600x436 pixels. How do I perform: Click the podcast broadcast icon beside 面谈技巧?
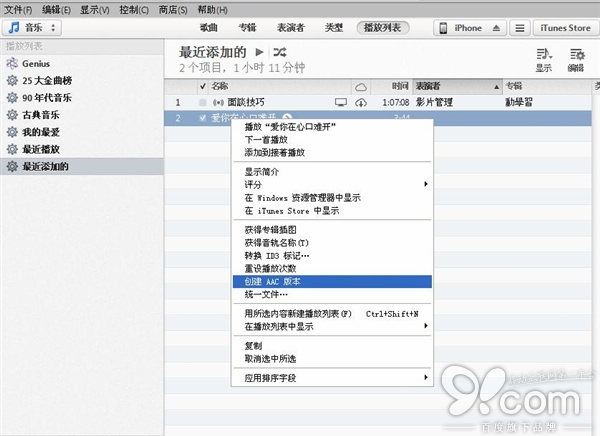tap(218, 103)
